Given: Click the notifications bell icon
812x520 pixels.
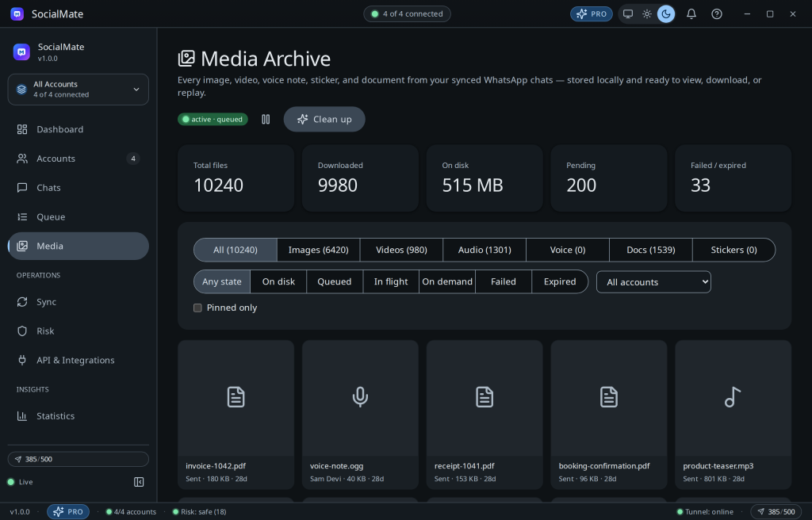Looking at the screenshot, I should (x=691, y=14).
